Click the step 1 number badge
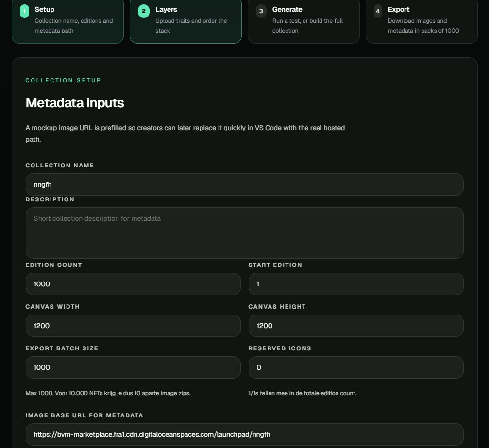The width and height of the screenshot is (489, 448). (24, 11)
